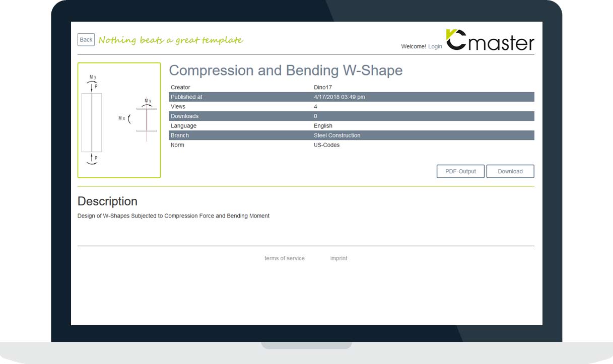Viewport: 613px width, 364px height.
Task: Open the imprint link
Action: tap(338, 258)
